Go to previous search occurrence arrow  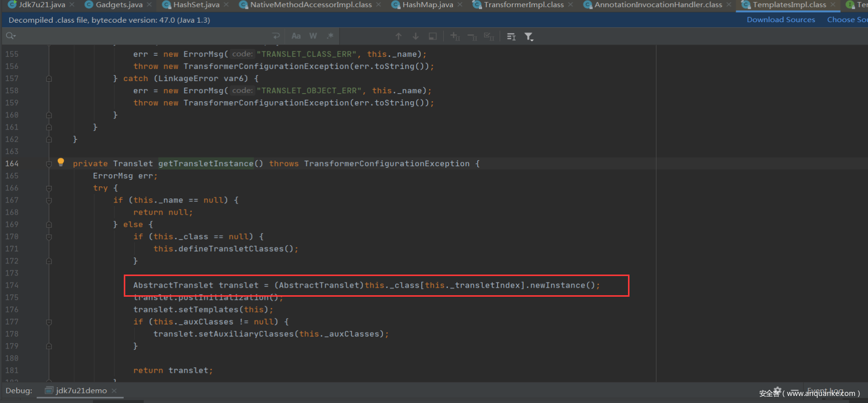(399, 36)
